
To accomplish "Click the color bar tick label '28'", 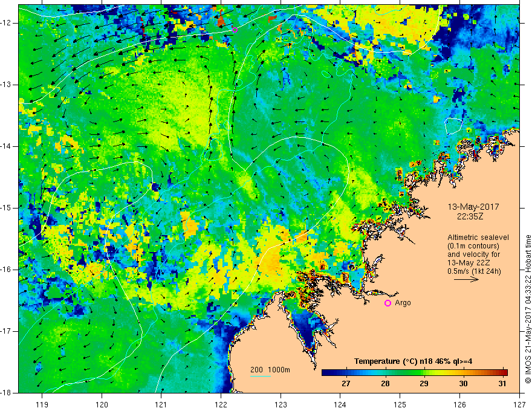I will (385, 384).
